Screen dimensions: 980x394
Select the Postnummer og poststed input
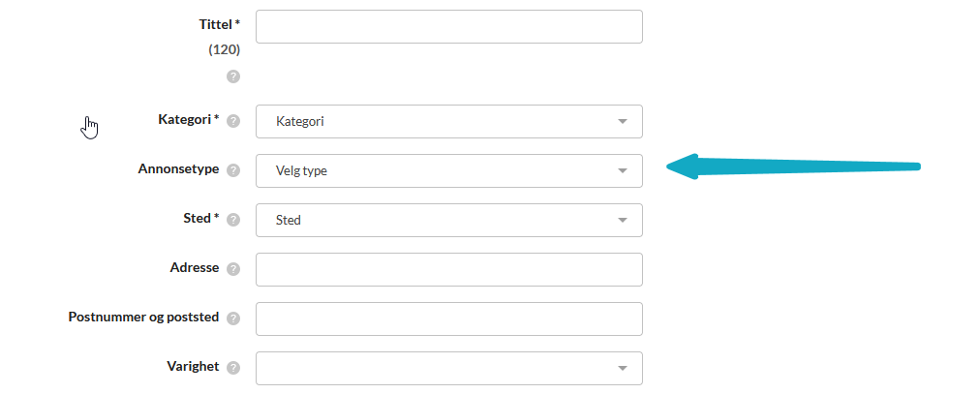coord(448,318)
